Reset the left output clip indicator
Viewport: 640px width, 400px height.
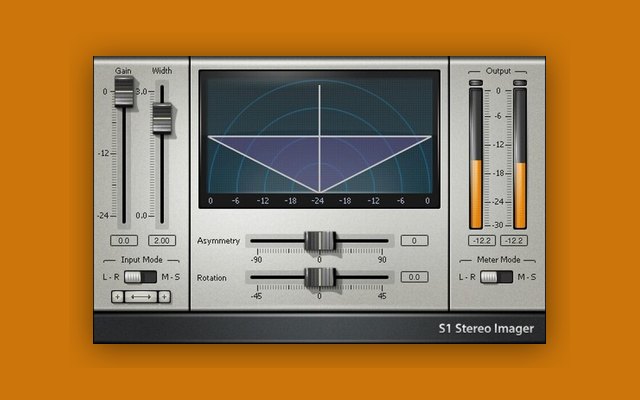(x=476, y=83)
